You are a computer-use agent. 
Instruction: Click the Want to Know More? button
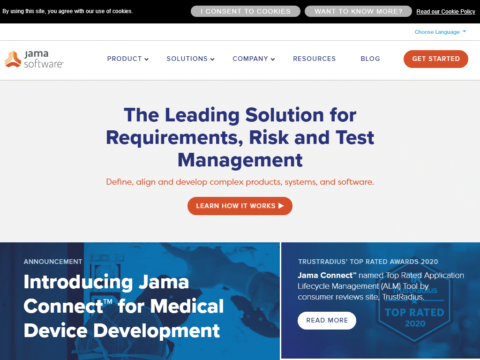pyautogui.click(x=358, y=11)
